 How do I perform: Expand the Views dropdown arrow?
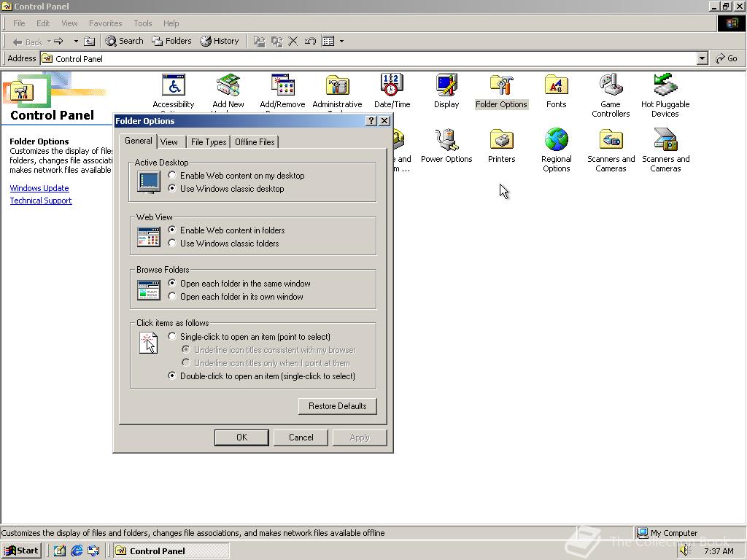point(341,42)
